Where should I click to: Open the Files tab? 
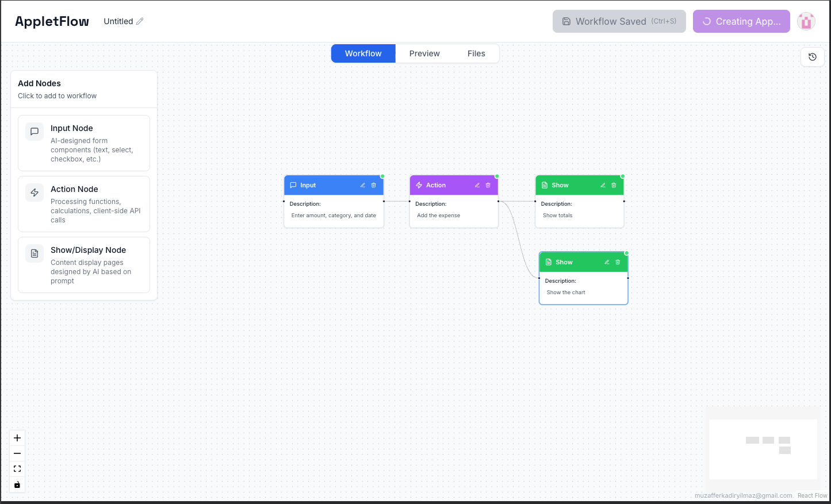point(476,53)
